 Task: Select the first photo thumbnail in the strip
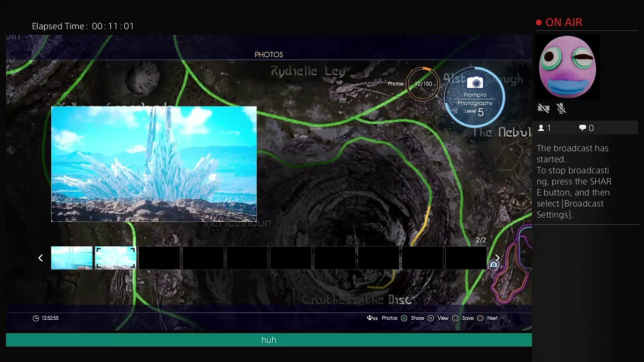(72, 258)
